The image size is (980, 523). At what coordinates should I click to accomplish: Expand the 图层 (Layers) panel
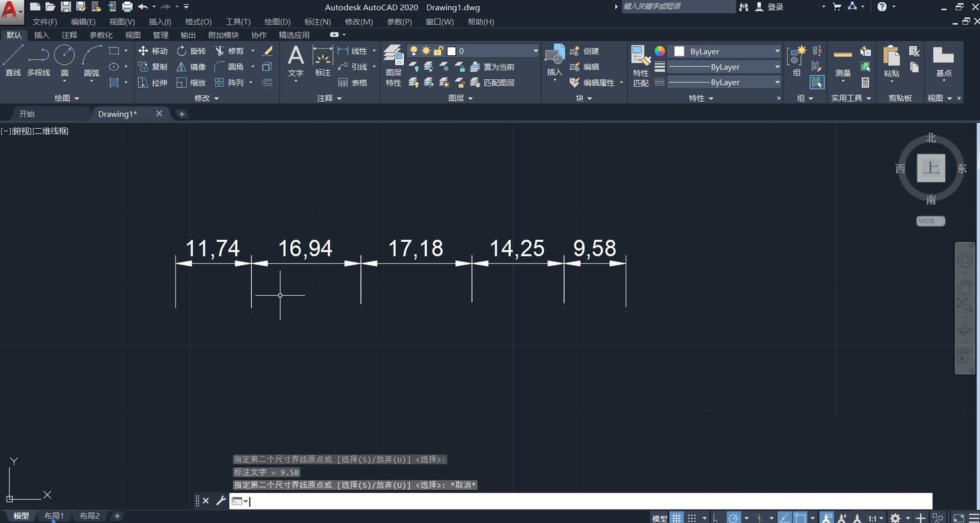460,98
